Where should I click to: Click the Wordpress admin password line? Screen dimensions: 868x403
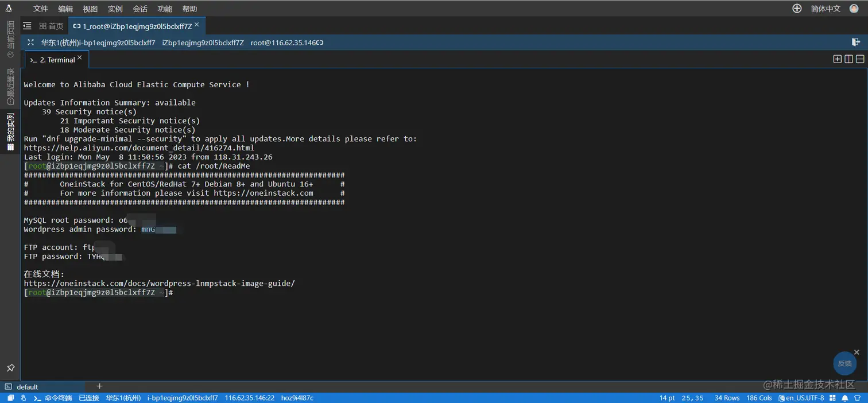[100, 230]
